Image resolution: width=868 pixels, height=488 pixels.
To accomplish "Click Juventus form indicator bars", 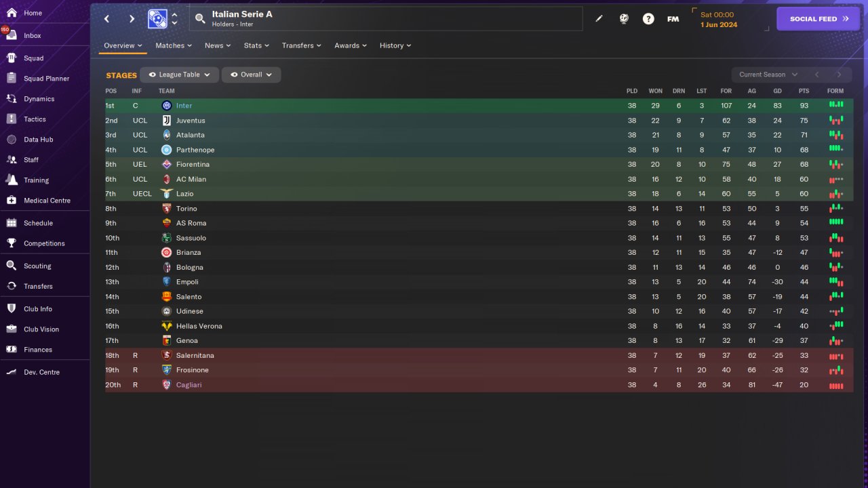I will tap(835, 121).
